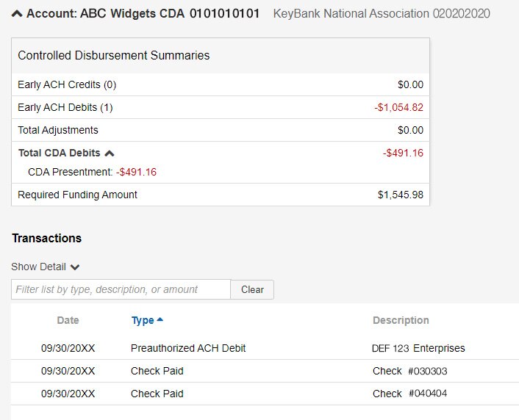Click the DEF 123 Enterprises description
This screenshot has width=519, height=420.
pyautogui.click(x=418, y=348)
